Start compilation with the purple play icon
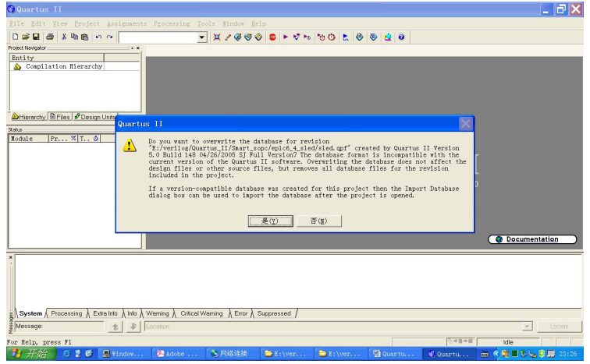 click(286, 37)
